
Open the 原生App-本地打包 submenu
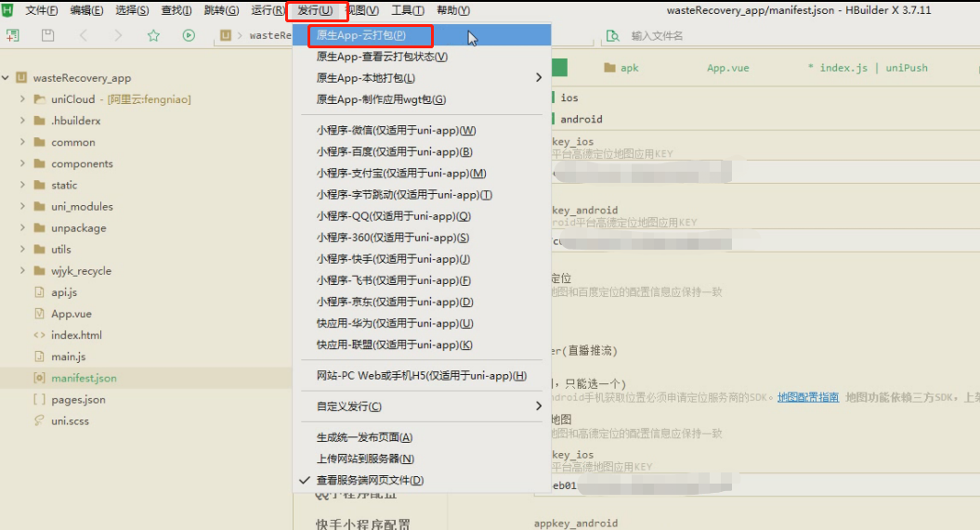(x=422, y=78)
